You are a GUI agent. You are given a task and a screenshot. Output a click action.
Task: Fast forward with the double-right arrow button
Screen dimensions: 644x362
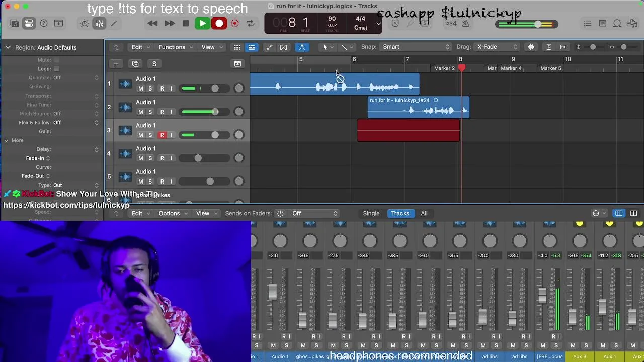[170, 23]
